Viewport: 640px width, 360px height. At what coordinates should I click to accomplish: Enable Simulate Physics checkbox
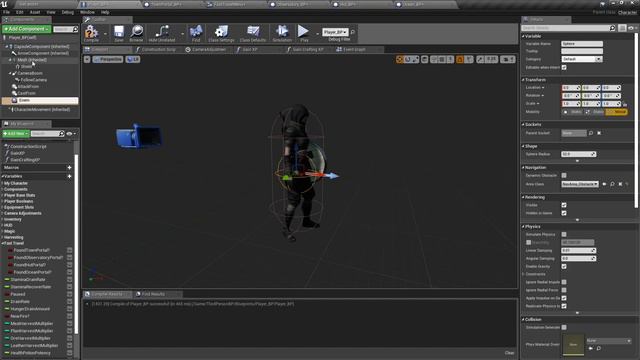pyautogui.click(x=564, y=234)
